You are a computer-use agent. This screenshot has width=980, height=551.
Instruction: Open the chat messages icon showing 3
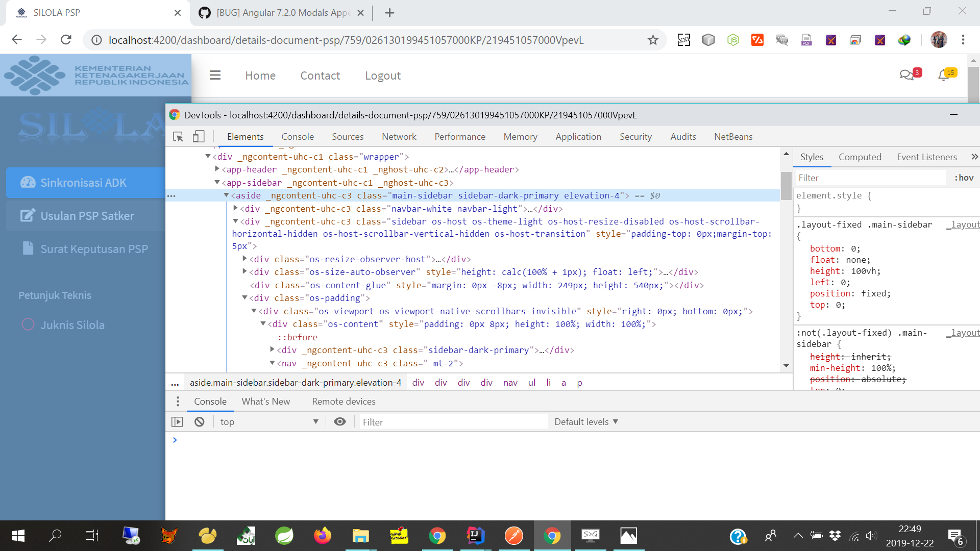pyautogui.click(x=908, y=74)
